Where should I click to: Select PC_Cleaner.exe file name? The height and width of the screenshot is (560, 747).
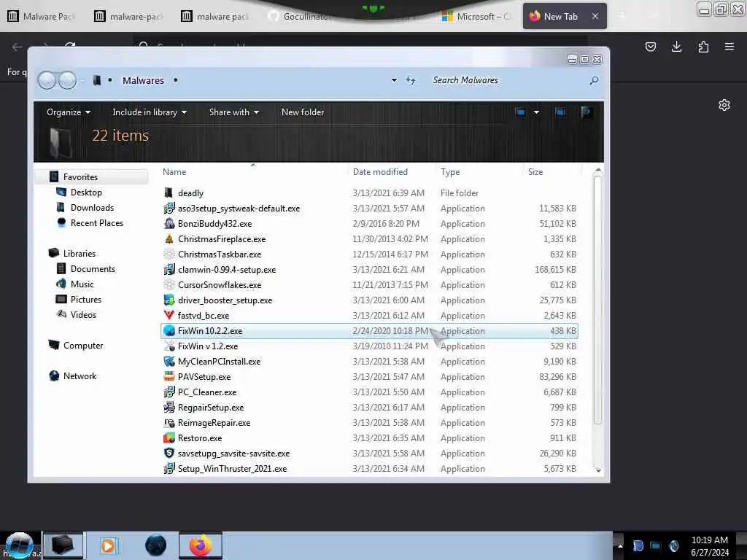point(206,392)
